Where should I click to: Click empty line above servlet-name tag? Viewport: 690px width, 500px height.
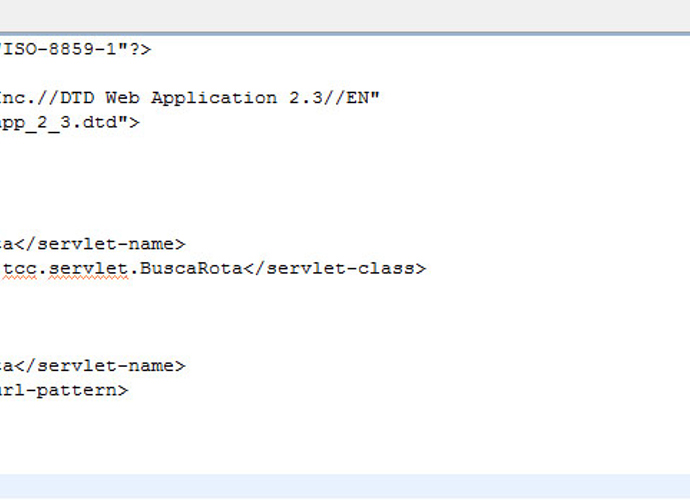[x=345, y=219]
